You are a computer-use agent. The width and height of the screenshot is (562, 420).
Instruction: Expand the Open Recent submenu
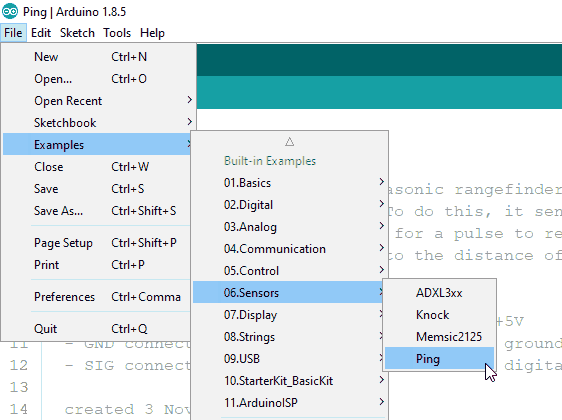point(97,101)
